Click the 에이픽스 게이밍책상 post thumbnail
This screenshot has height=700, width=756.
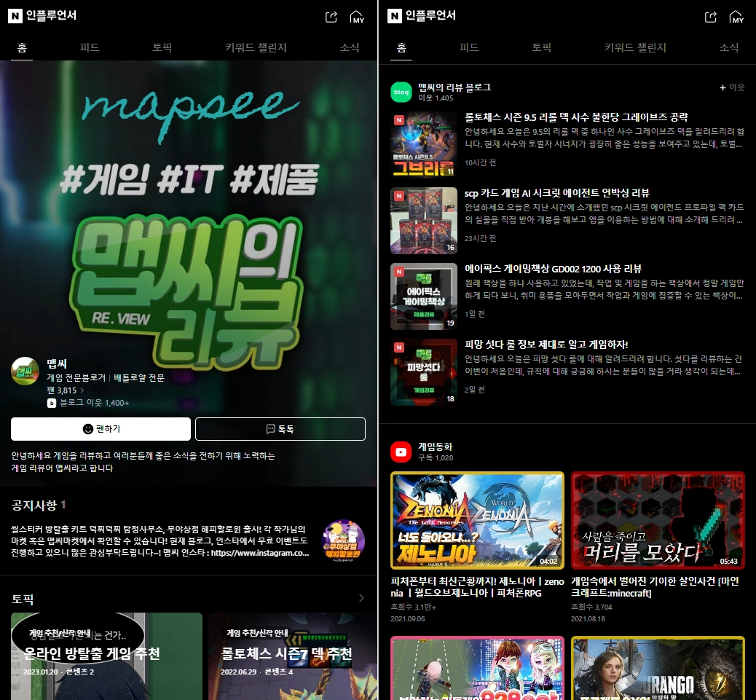[424, 296]
